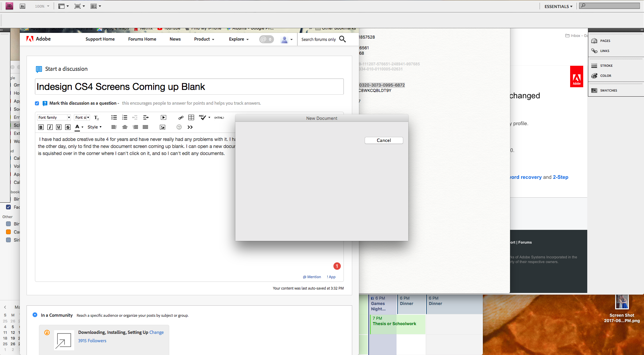Open the 7 PM Thesis or Schoolwork calendar event
Viewport: 644px width, 355px height.
click(x=398, y=324)
